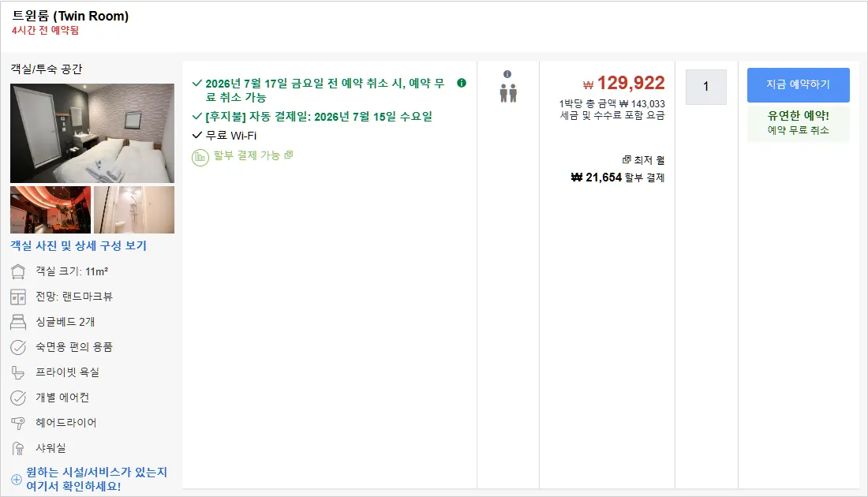Screen dimensions: 868x497
Task: Open the main twin room bedroom photo
Action: tap(92, 133)
